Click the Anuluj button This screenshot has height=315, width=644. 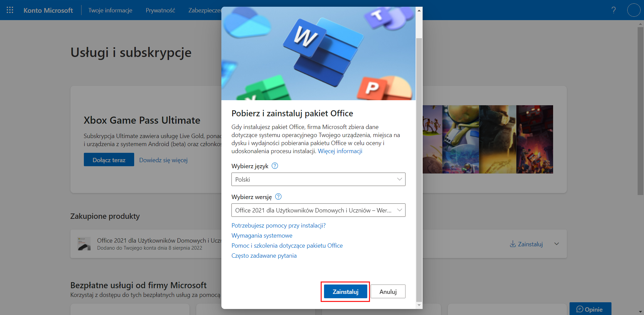tap(388, 292)
